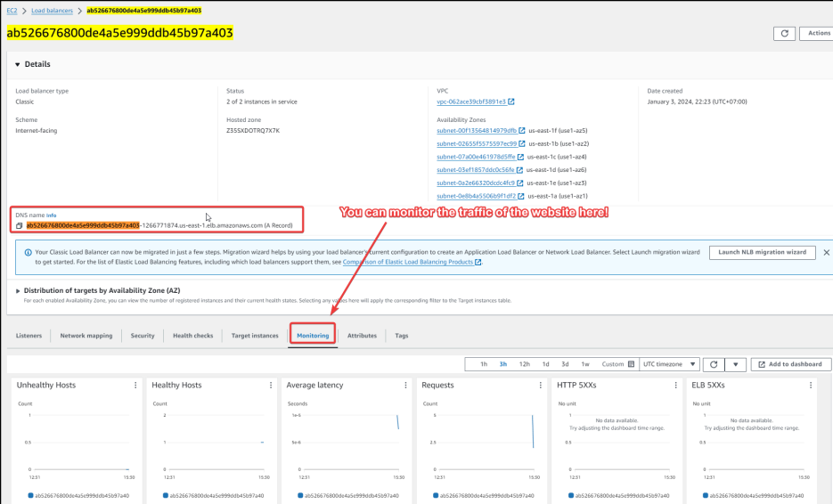Set time range to 12h
The height and width of the screenshot is (504, 833).
click(525, 364)
